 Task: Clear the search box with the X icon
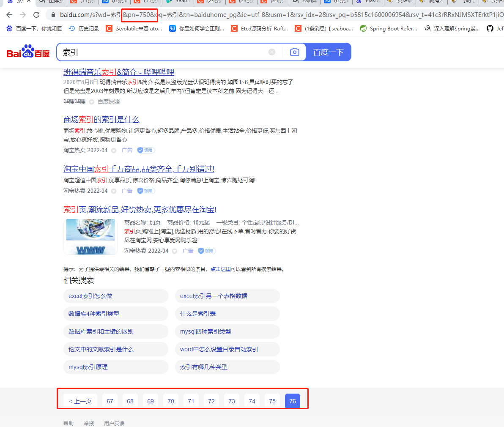(x=272, y=52)
